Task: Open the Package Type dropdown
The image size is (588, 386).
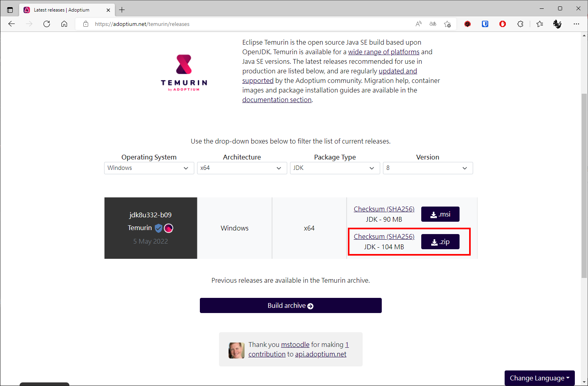Action: click(x=335, y=168)
